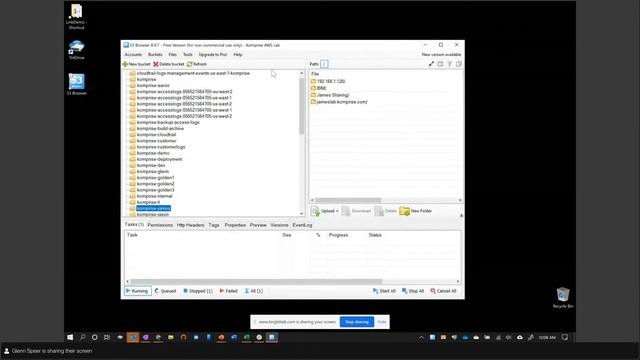Open the Accounts menu
640x360 pixels.
click(133, 54)
